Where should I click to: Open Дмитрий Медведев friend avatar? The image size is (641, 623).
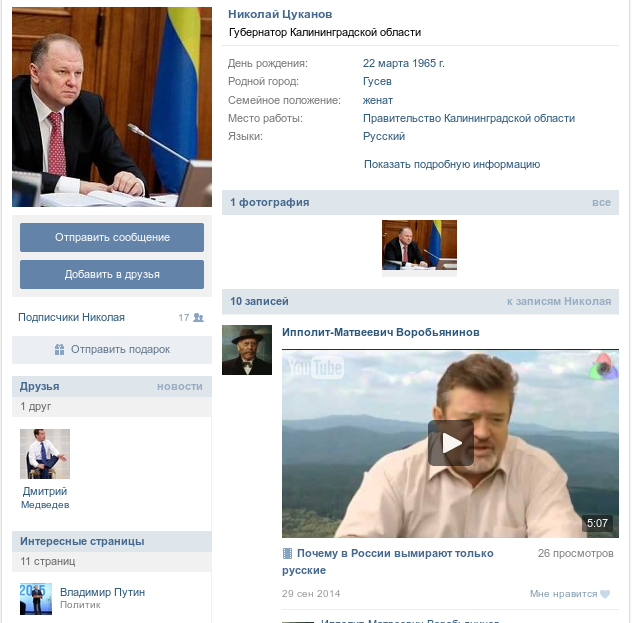[x=45, y=454]
